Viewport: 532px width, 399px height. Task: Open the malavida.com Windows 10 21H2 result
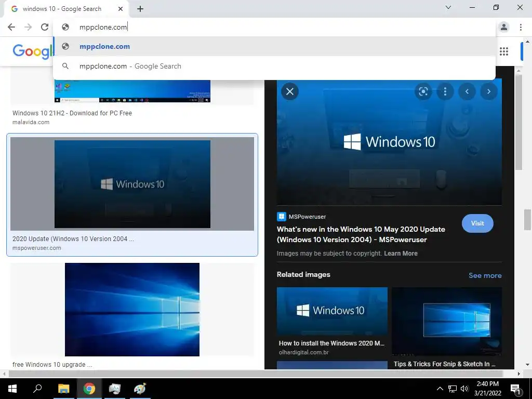[72, 113]
